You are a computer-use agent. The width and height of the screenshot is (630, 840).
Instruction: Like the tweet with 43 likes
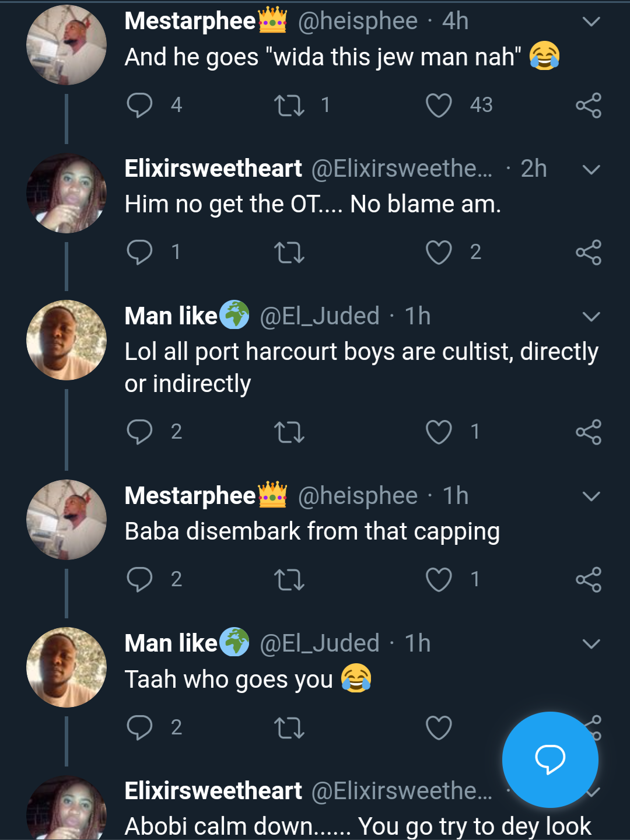coord(439,106)
